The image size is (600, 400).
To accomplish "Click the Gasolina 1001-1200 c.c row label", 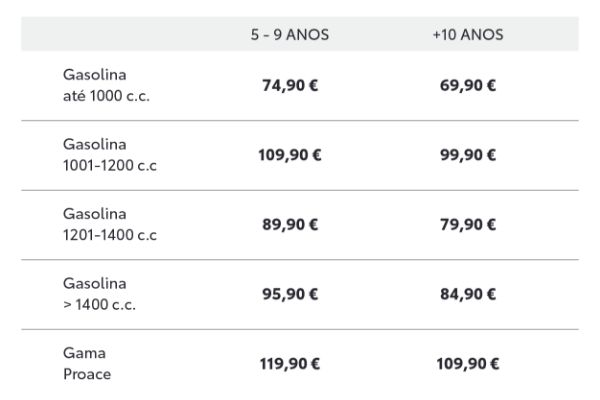I will point(110,155).
